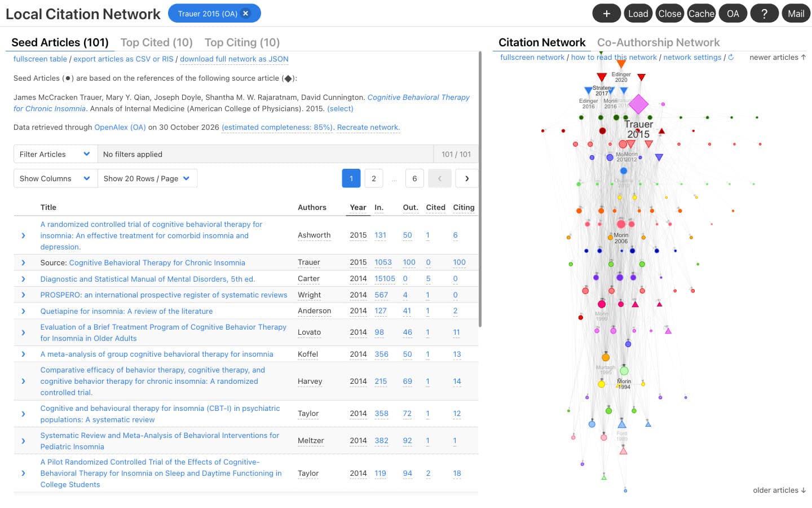812x508 pixels.
Task: Click the disabled previous page arrow
Action: pyautogui.click(x=439, y=178)
